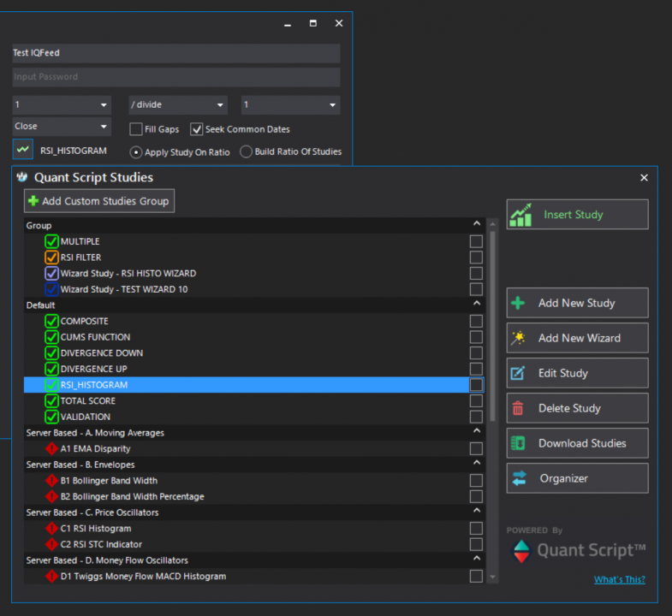Click the red warning icon beside C2 RSI STC Indicator

click(51, 544)
